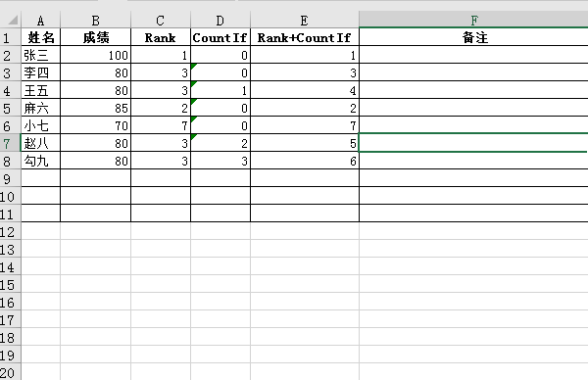
Task: Select row 1 header
Action: tap(11, 37)
